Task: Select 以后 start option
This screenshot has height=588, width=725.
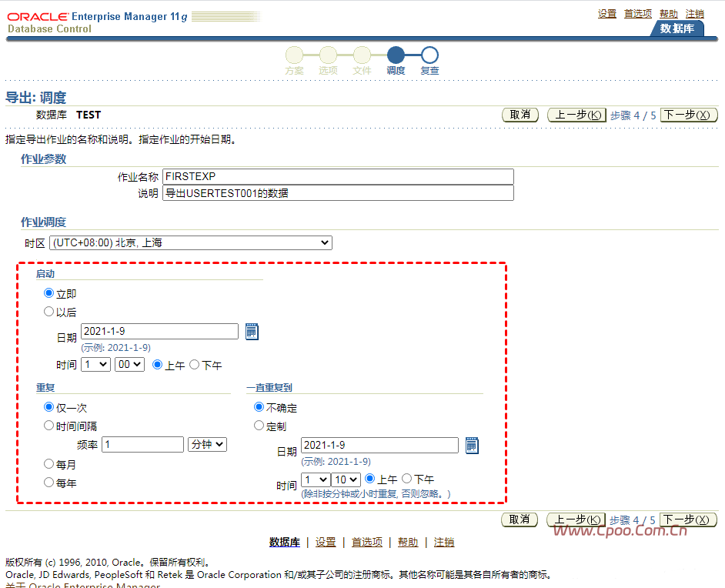Action: pos(48,312)
